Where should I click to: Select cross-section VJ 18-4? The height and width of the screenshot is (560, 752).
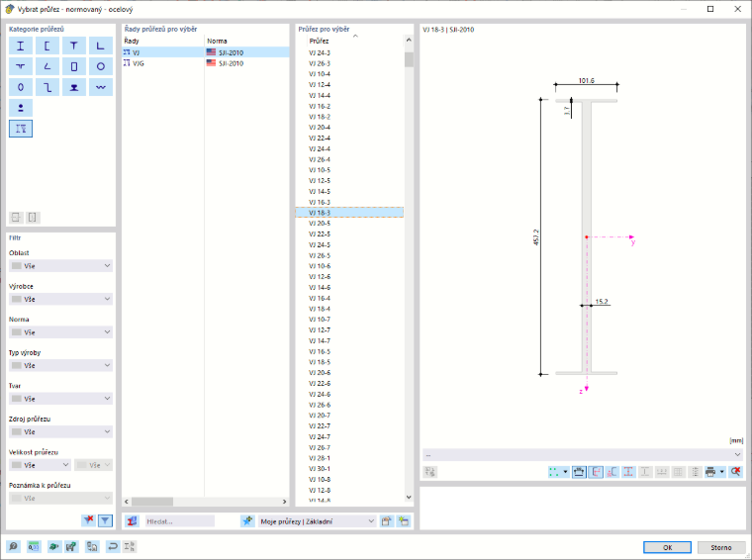pyautogui.click(x=349, y=309)
